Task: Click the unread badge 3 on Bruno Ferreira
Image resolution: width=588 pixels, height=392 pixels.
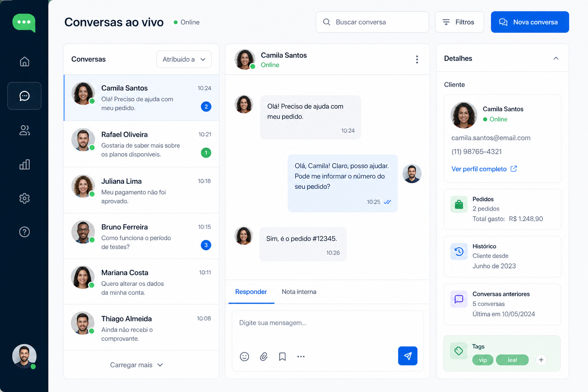Action: tap(206, 245)
